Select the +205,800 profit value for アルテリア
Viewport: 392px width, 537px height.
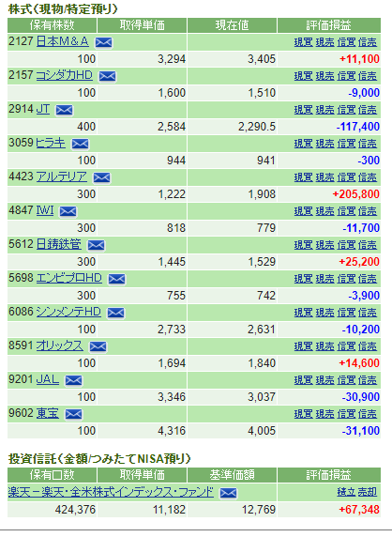pos(356,194)
